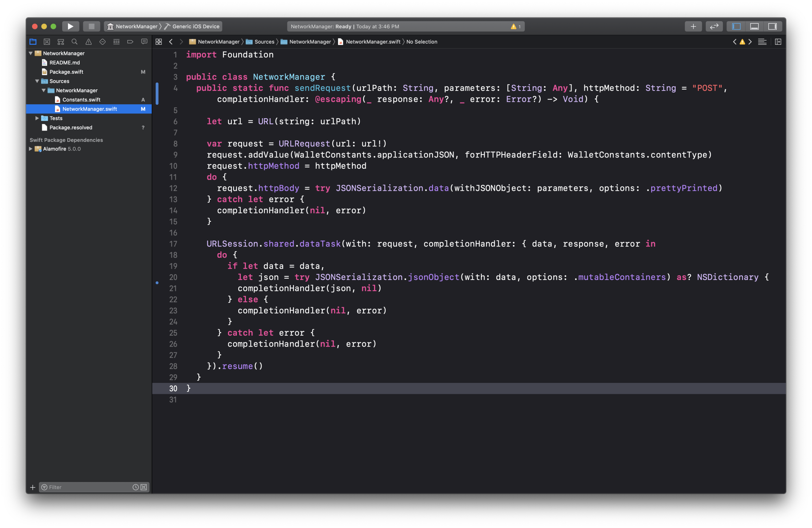This screenshot has width=812, height=528.
Task: Open the Issue navigator warning icon
Action: 88,42
